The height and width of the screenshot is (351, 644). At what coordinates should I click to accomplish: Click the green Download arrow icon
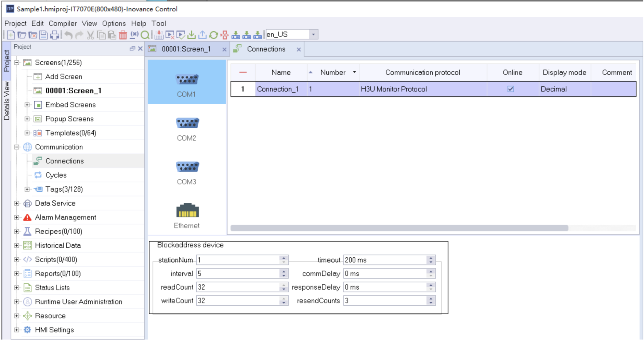(x=192, y=35)
